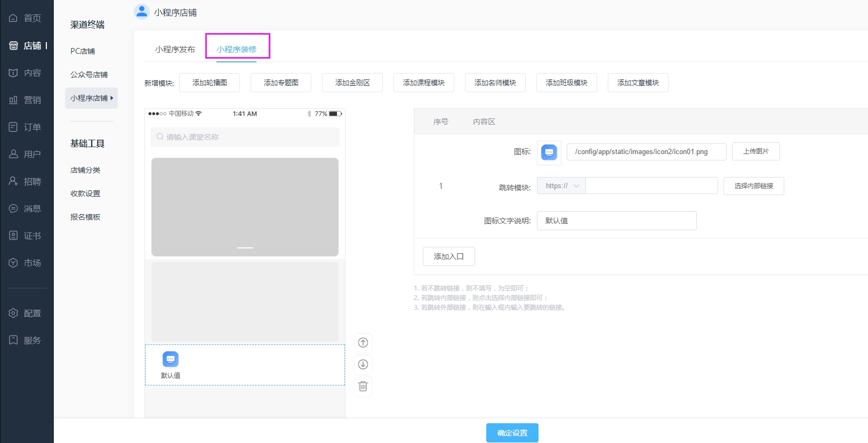
Task: Open 收款设置 under 基础工具
Action: pyautogui.click(x=85, y=194)
